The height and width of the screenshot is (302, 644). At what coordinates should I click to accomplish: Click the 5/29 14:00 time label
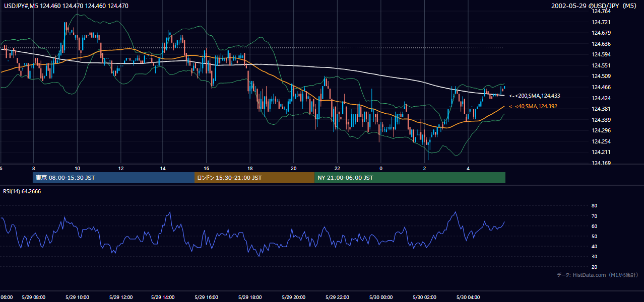(x=162, y=297)
